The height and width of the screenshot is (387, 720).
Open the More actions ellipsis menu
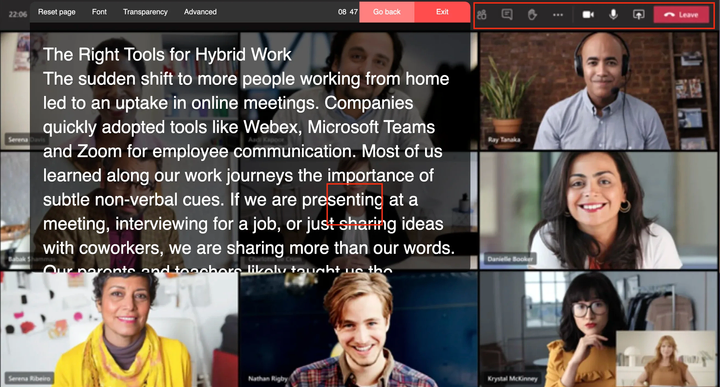point(558,15)
